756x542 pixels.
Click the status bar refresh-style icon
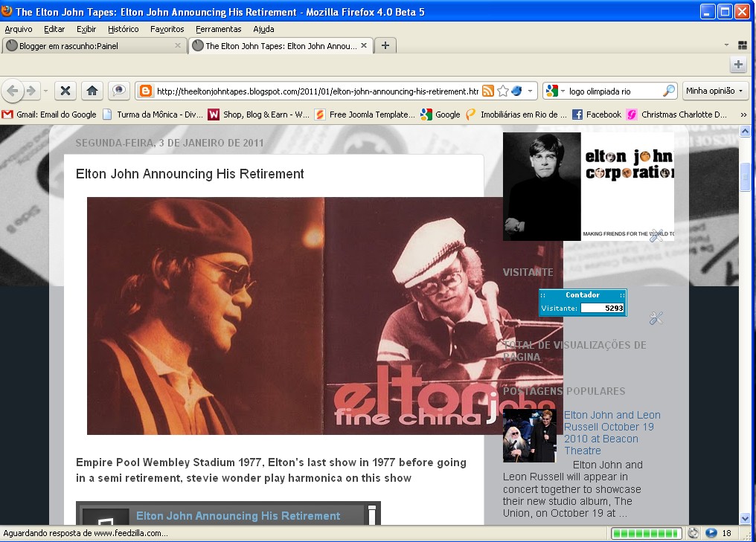click(x=693, y=533)
